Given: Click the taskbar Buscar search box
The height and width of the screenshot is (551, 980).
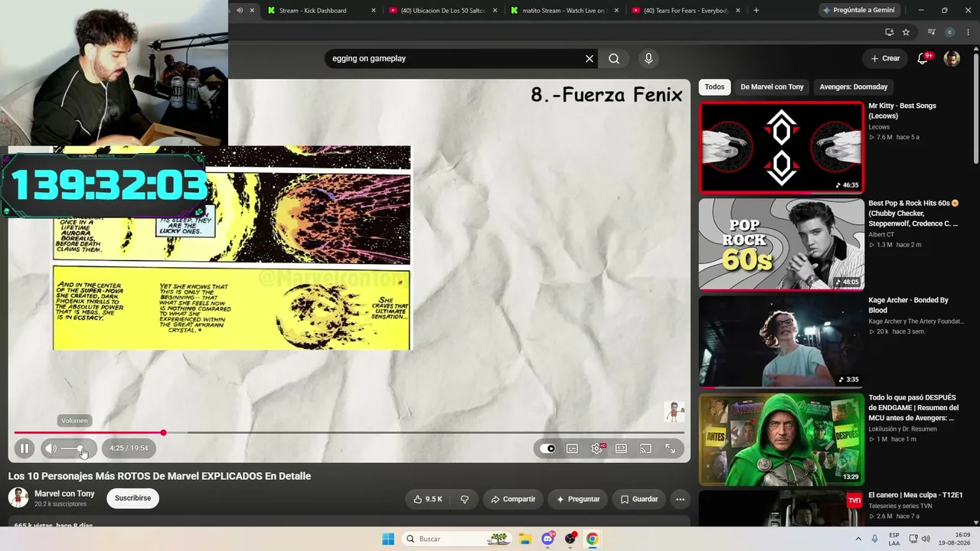Looking at the screenshot, I should 456,539.
